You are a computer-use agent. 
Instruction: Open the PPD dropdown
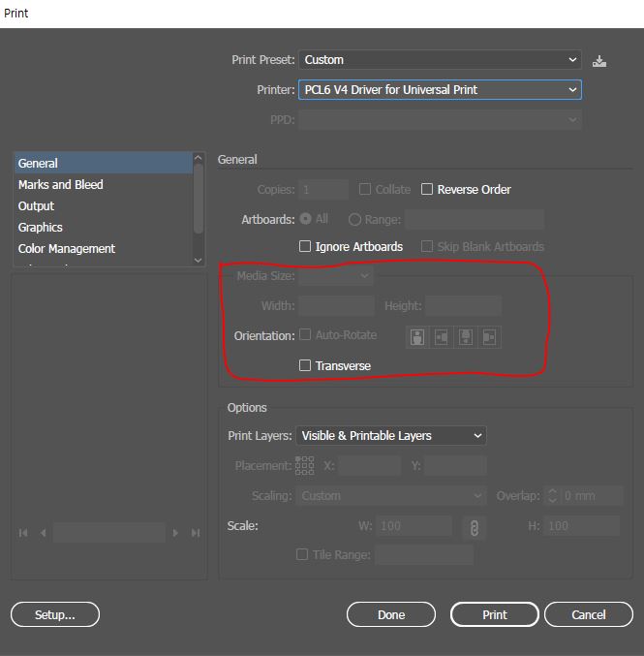point(440,120)
